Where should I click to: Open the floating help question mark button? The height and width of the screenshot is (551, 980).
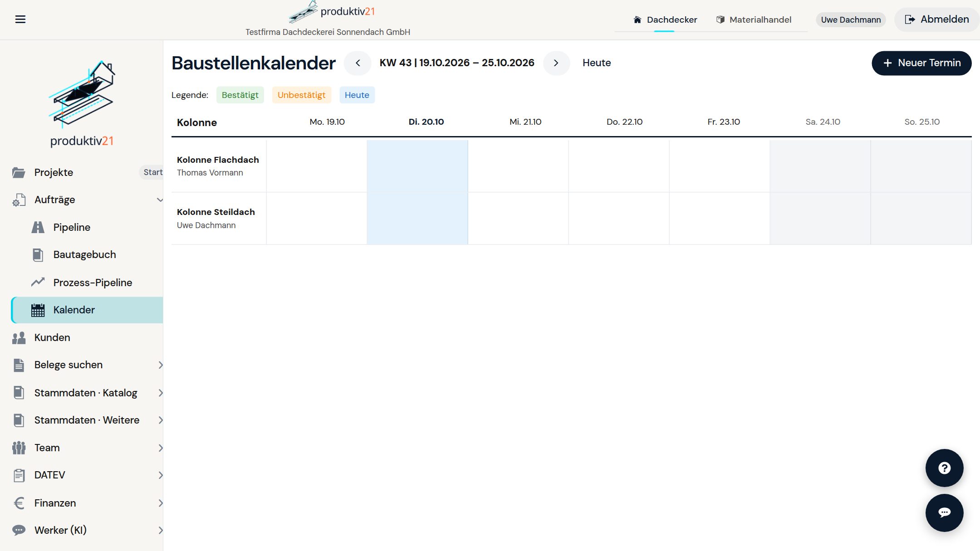pyautogui.click(x=944, y=468)
